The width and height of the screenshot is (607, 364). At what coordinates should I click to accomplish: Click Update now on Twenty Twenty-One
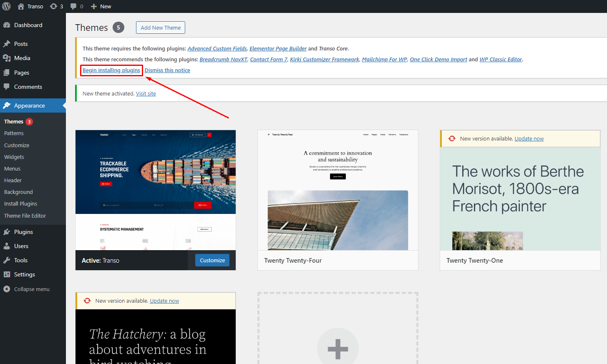click(x=529, y=138)
